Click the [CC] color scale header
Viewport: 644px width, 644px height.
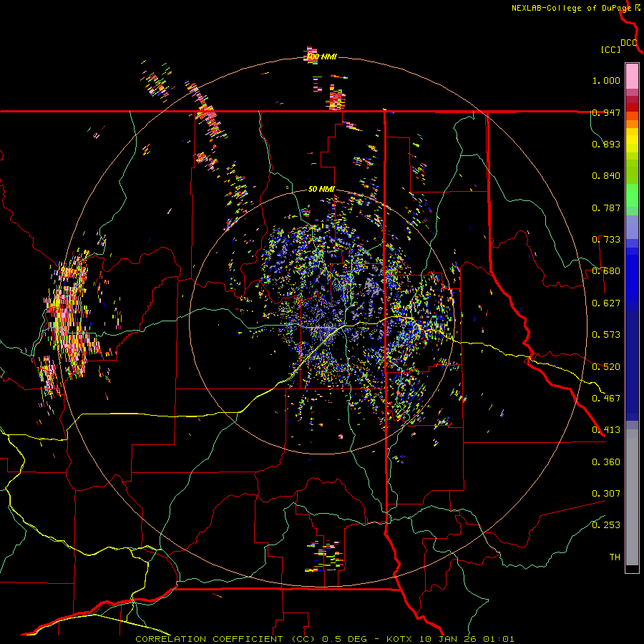[610, 49]
